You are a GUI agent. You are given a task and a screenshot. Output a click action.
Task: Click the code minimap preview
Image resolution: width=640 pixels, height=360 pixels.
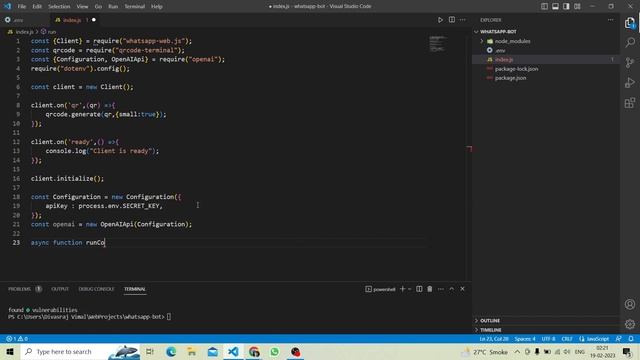click(438, 44)
